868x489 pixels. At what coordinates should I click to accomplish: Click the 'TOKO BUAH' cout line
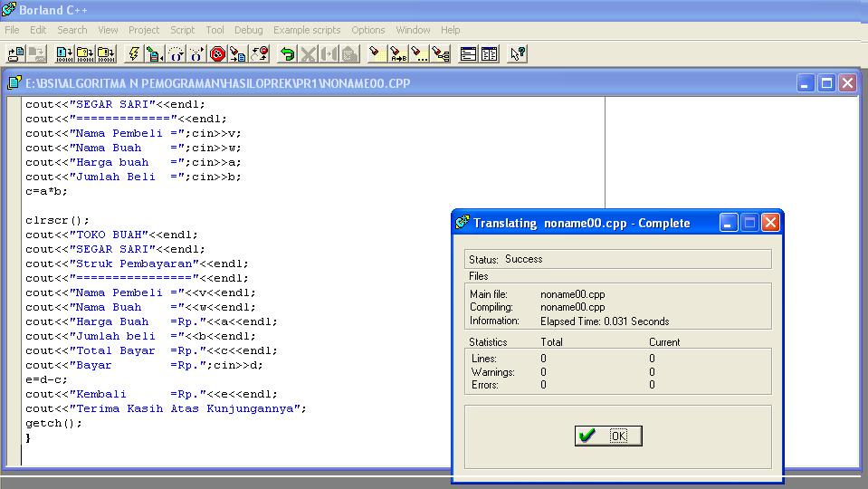[x=111, y=235]
